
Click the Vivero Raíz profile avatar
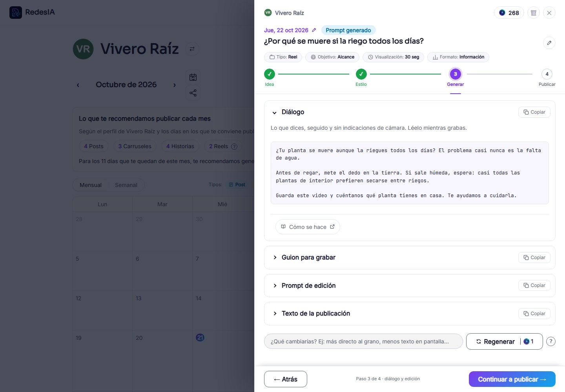[x=83, y=49]
